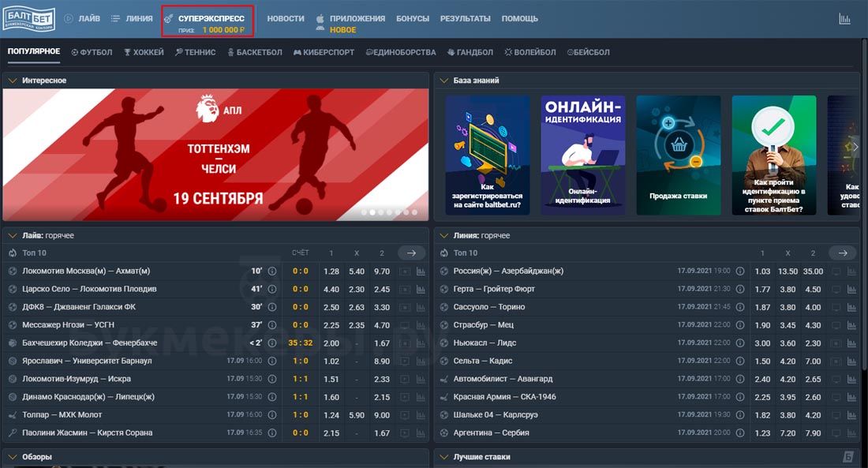Click broadcast icon for Россия(ж) — Азербайджан(ж)
The height and width of the screenshot is (468, 868).
click(x=835, y=271)
